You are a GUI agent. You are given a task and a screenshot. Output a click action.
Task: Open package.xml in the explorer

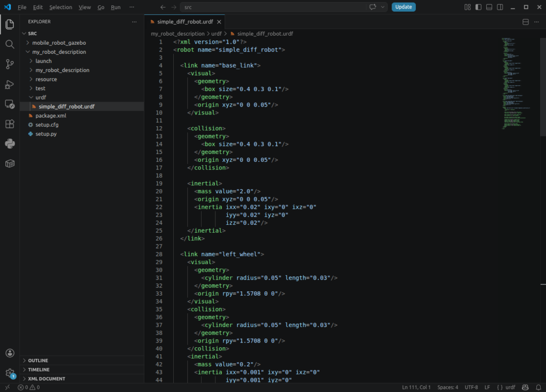(82, 116)
